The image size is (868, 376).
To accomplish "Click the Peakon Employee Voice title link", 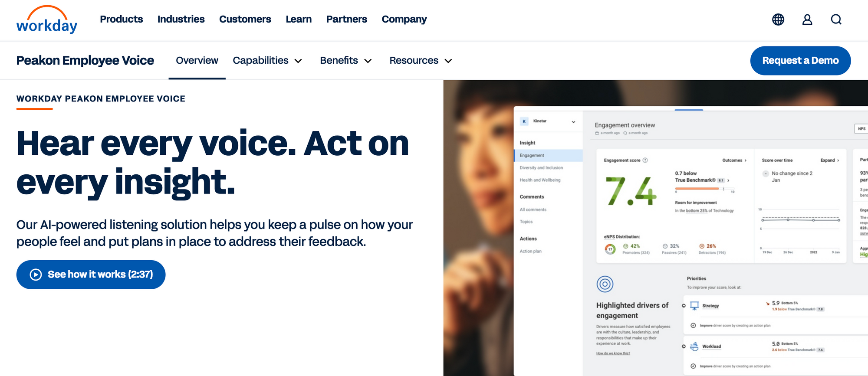I will click(85, 61).
